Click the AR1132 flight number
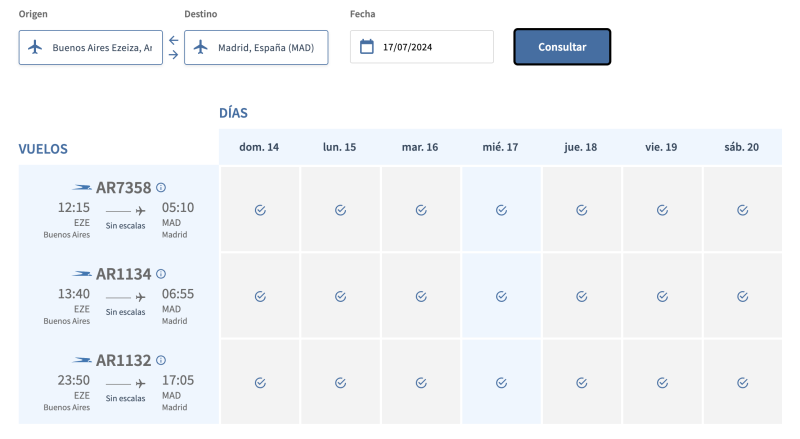 click(123, 360)
